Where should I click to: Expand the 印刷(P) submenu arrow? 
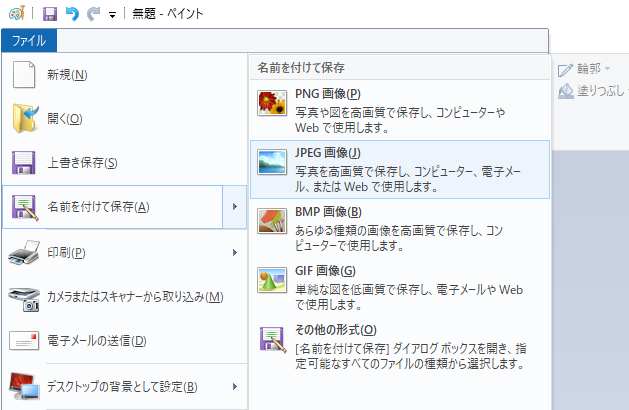[x=233, y=251]
